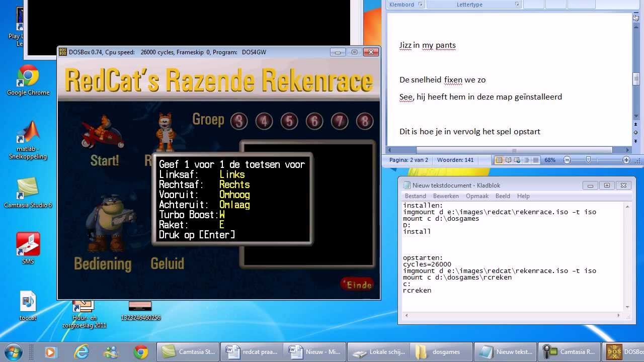Click Pagina: 2 van 2 status
644x362 pixels.
pyautogui.click(x=409, y=160)
